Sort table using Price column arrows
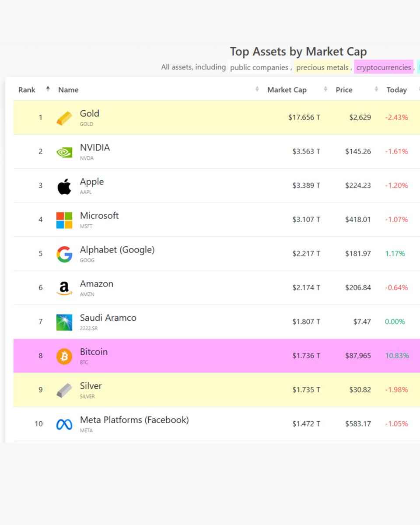 click(376, 89)
